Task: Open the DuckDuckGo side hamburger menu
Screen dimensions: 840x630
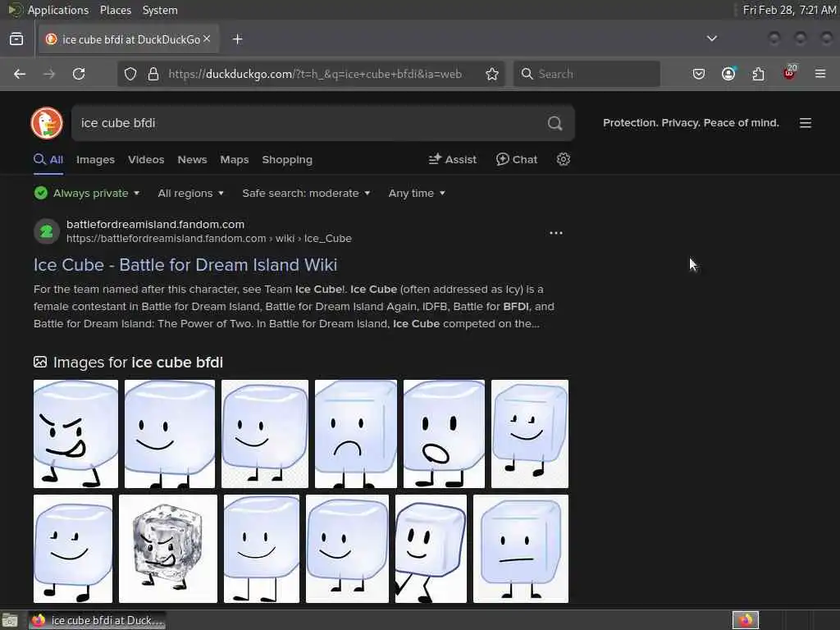Action: pyautogui.click(x=806, y=123)
